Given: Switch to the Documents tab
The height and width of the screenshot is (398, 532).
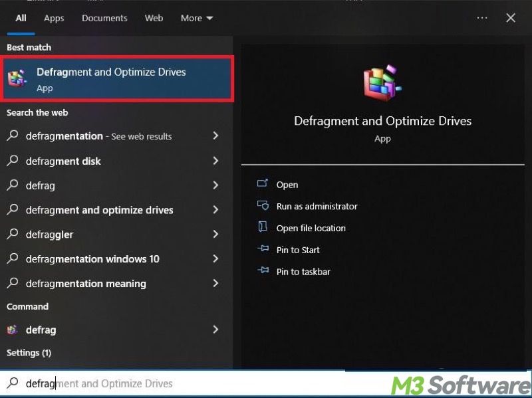Looking at the screenshot, I should (x=104, y=18).
